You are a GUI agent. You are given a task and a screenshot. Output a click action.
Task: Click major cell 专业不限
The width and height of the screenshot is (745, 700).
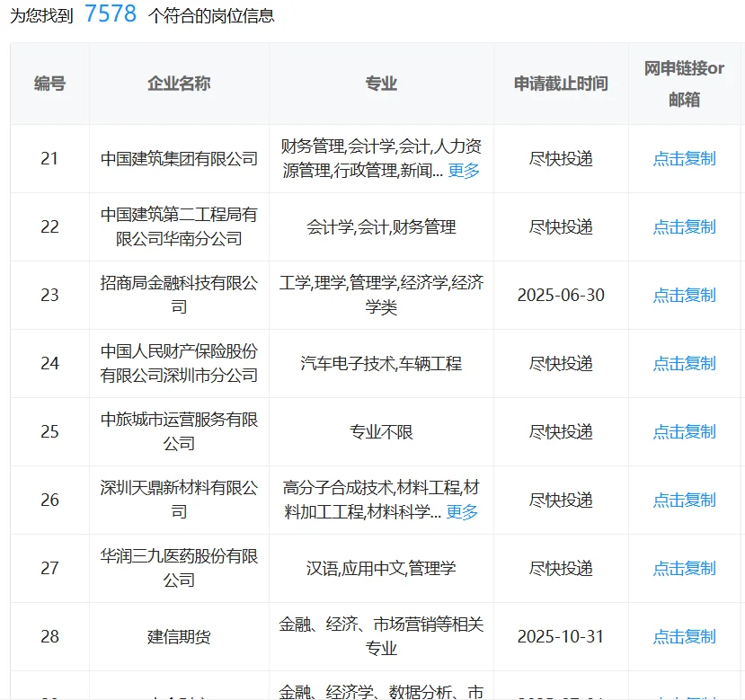381,432
